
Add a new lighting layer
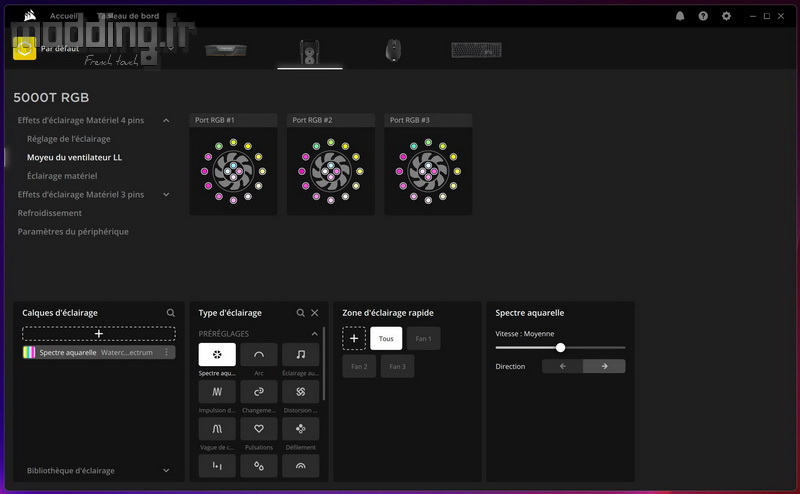pos(99,334)
